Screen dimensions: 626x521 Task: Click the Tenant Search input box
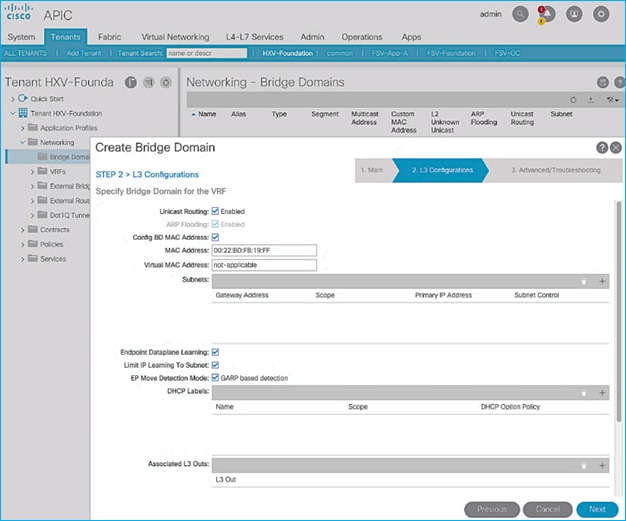point(207,53)
